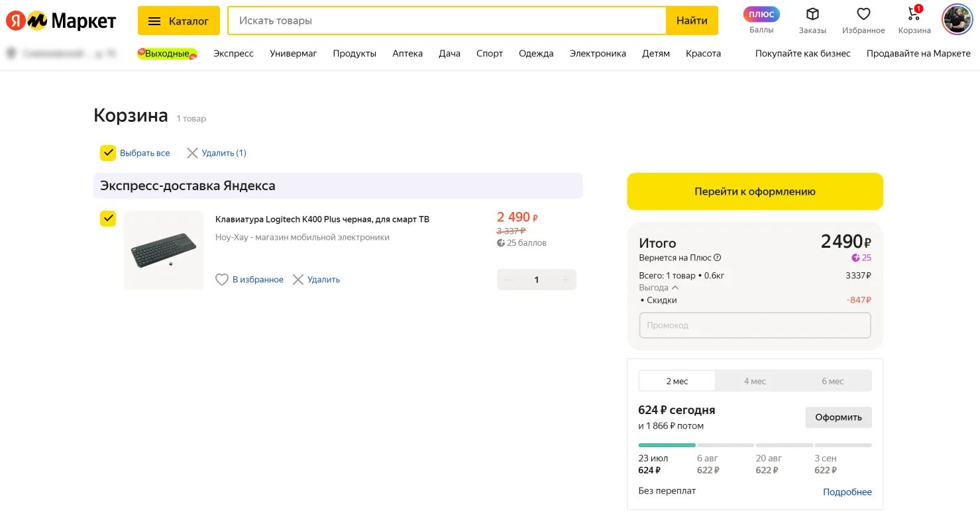The height and width of the screenshot is (532, 980).
Task: Click the 6 авг payment date
Action: click(708, 458)
